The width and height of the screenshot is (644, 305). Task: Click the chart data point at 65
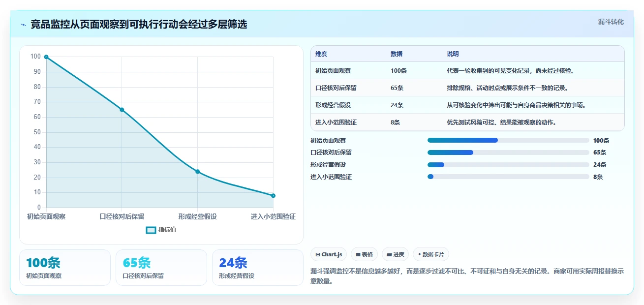pyautogui.click(x=122, y=110)
